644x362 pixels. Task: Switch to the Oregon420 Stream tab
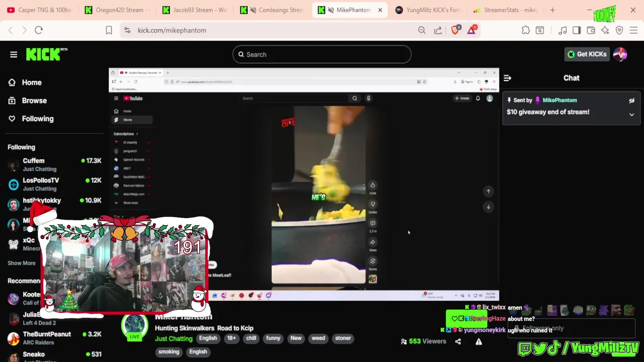pyautogui.click(x=117, y=10)
